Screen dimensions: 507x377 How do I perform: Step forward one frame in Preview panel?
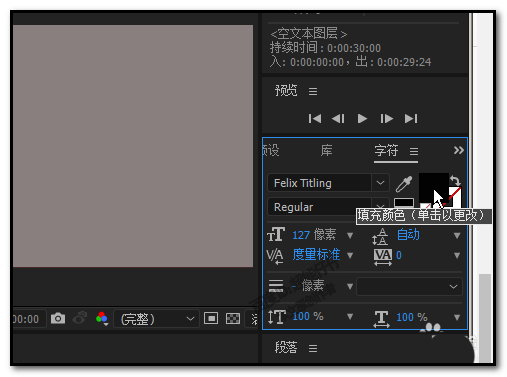(386, 118)
